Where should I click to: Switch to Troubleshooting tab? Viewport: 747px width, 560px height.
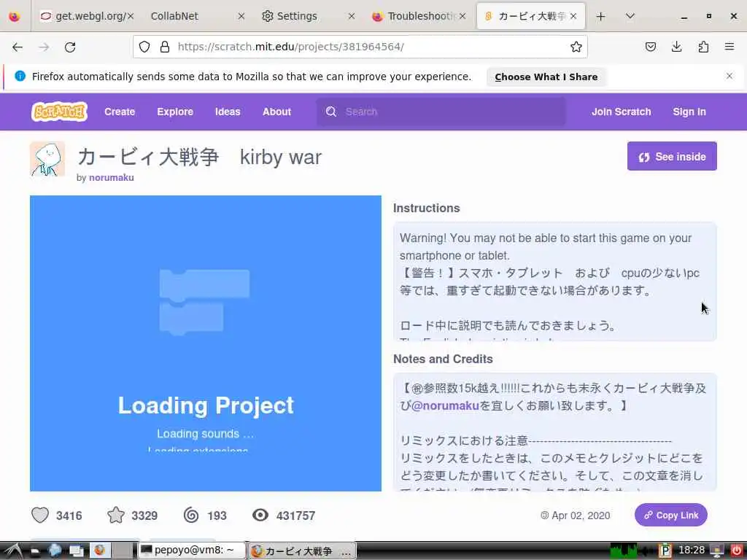[421, 16]
